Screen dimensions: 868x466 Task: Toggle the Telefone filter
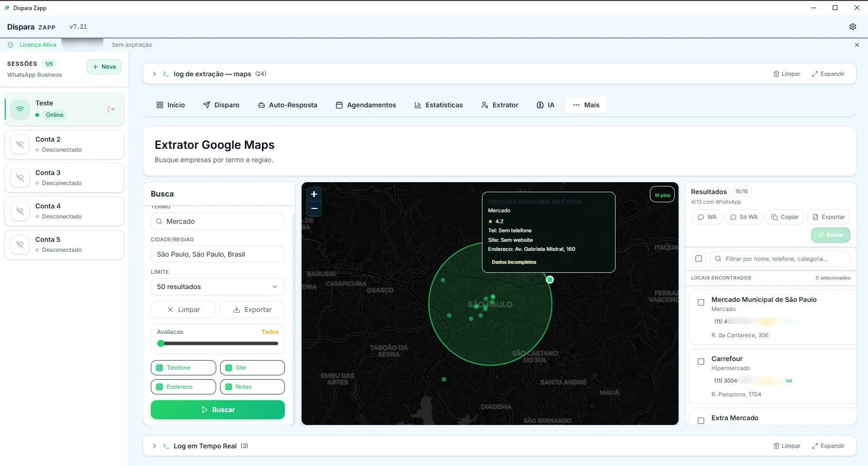tap(183, 368)
